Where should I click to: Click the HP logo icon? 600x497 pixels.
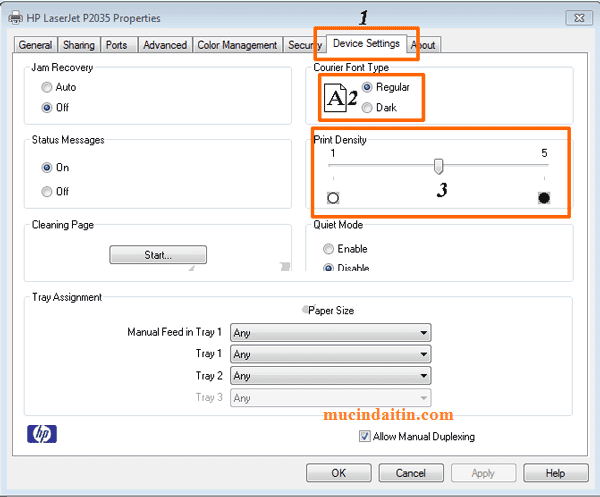[42, 434]
